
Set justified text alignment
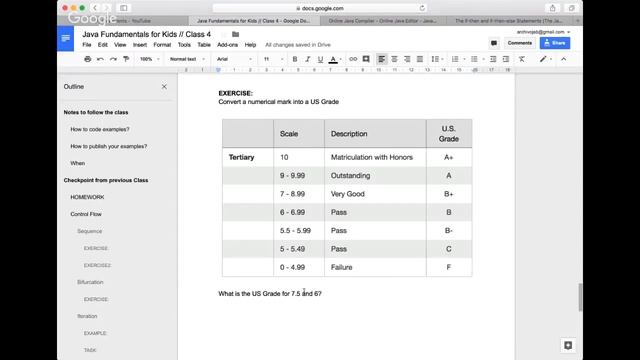click(x=420, y=59)
